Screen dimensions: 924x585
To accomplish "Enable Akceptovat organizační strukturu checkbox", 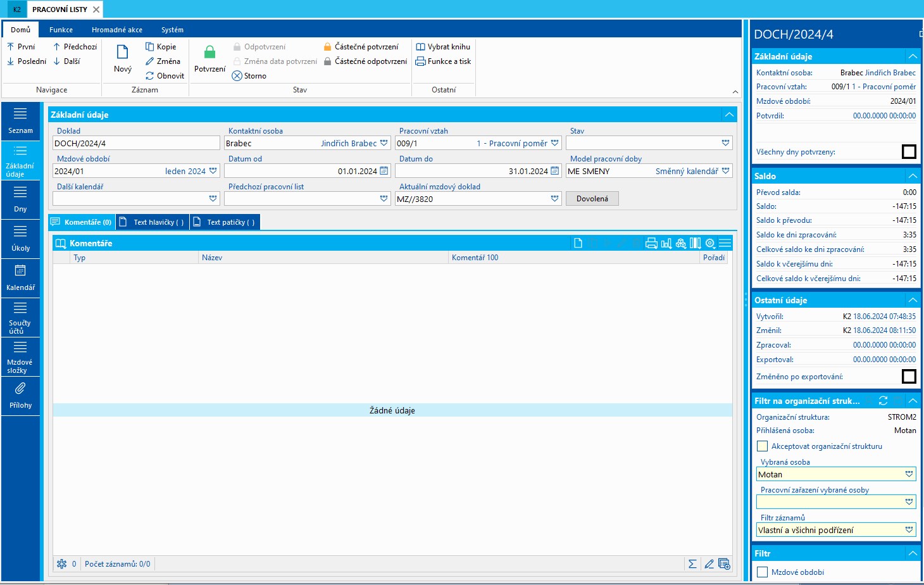I will [763, 446].
